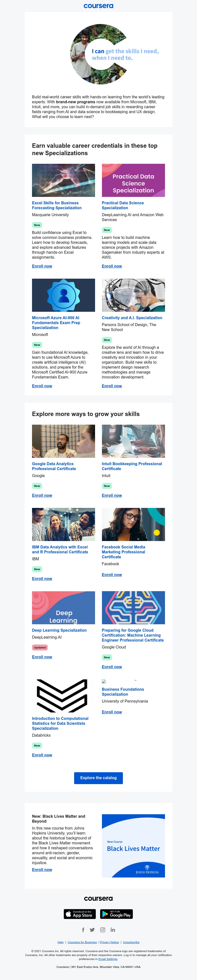Click Enroll now under Intuit Bookkeeping certificate
The image size is (197, 980).
(112, 495)
